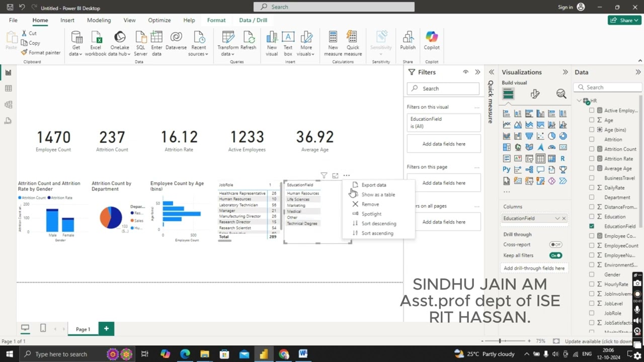This screenshot has height=362, width=644.
Task: Select the R script visual icon
Action: (563, 158)
